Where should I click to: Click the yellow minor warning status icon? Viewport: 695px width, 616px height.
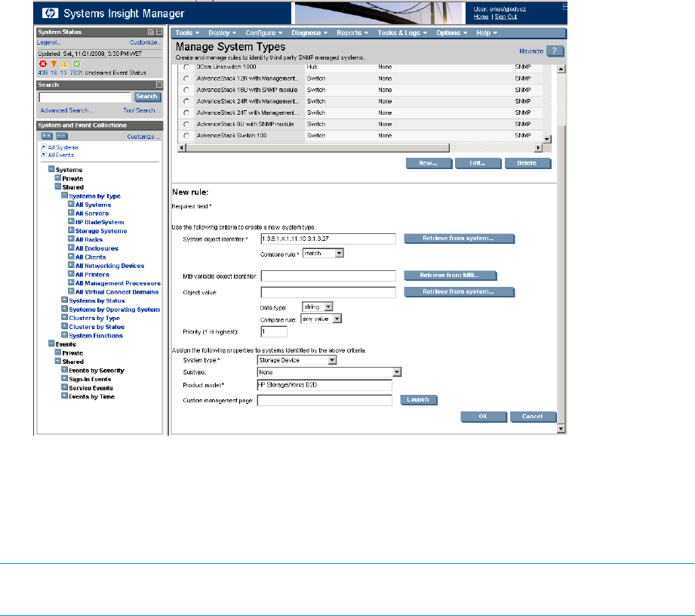pos(65,64)
